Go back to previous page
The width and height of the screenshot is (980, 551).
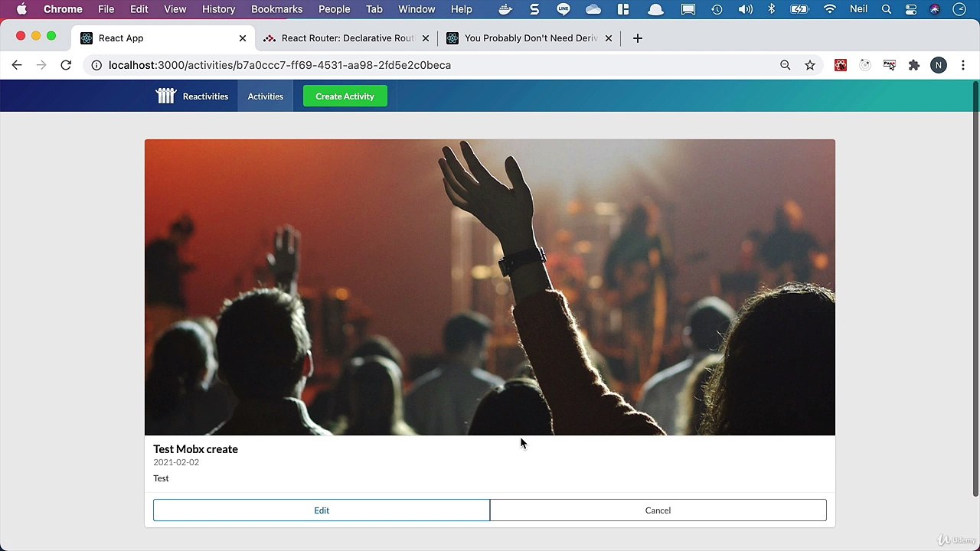(x=17, y=65)
